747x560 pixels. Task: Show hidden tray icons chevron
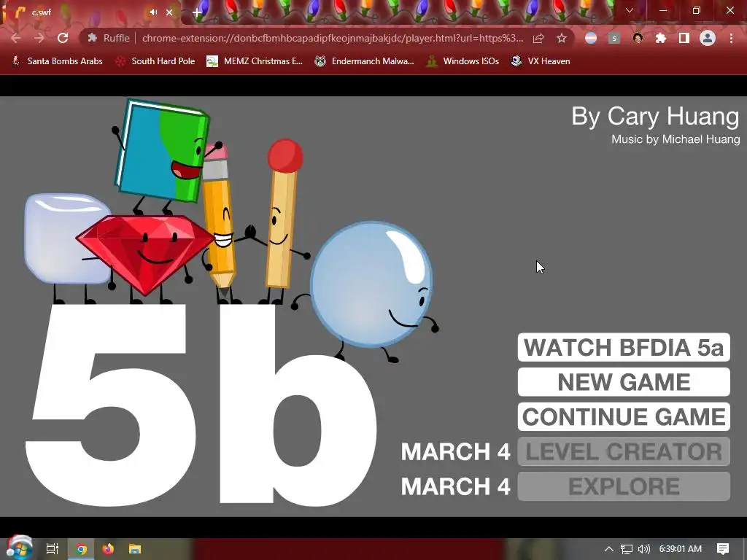click(609, 549)
